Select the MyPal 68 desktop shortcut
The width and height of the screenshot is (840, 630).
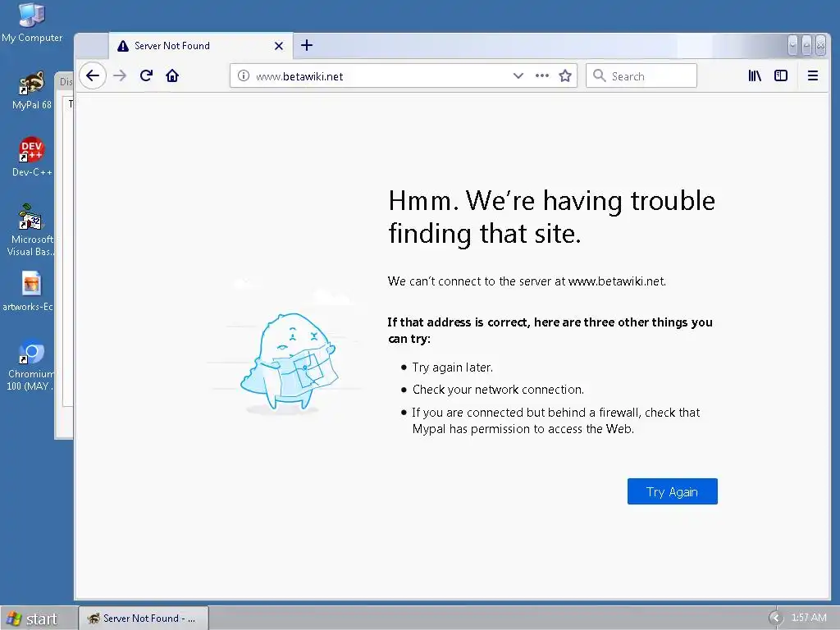tap(32, 90)
